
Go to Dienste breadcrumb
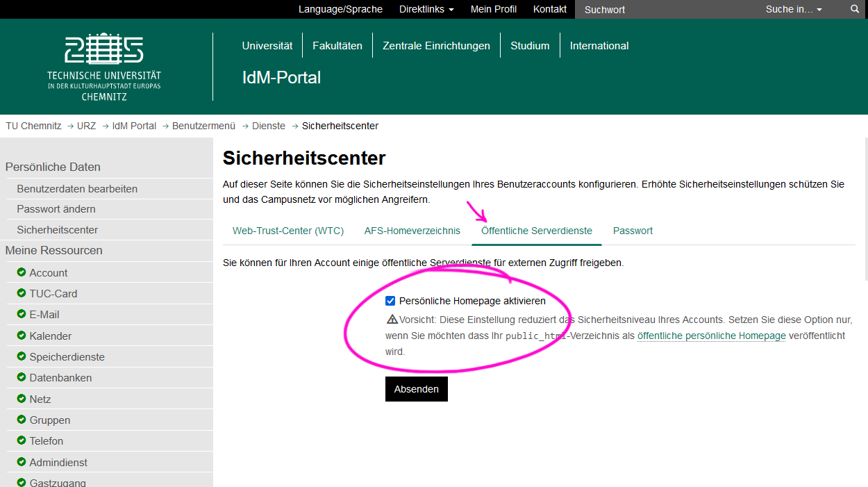[x=269, y=126]
